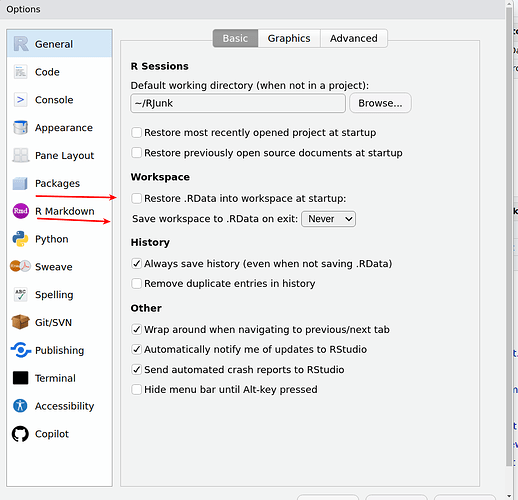Image resolution: width=518 pixels, height=500 pixels.
Task: Open the Save workspace on exit dropdown
Action: (328, 219)
